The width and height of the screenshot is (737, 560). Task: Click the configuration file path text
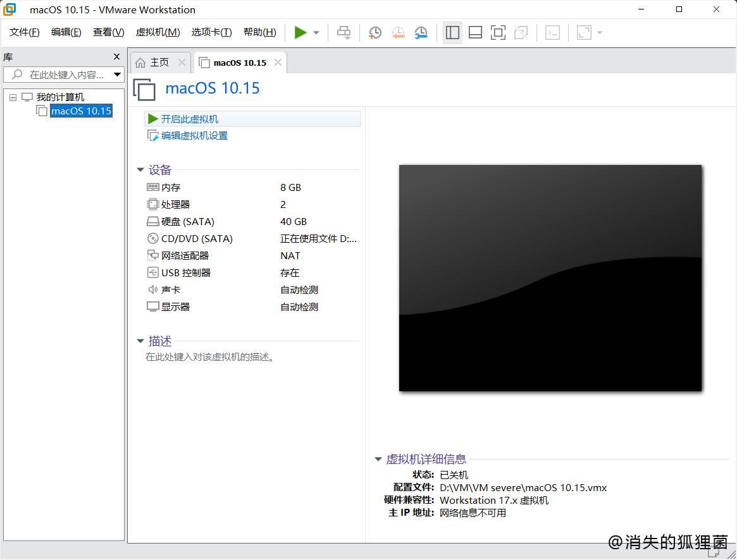[x=523, y=488]
